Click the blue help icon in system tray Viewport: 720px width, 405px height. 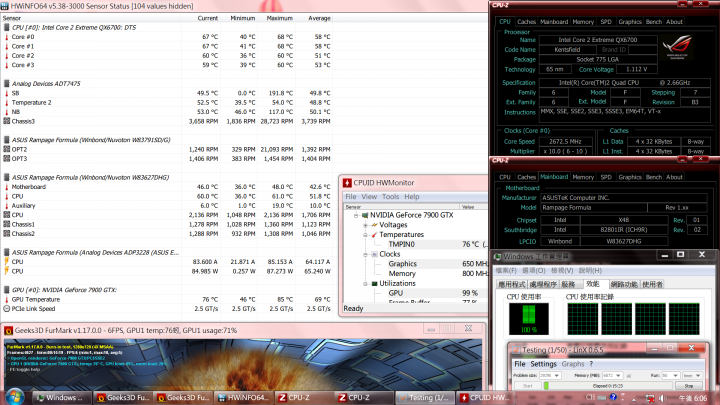613,398
